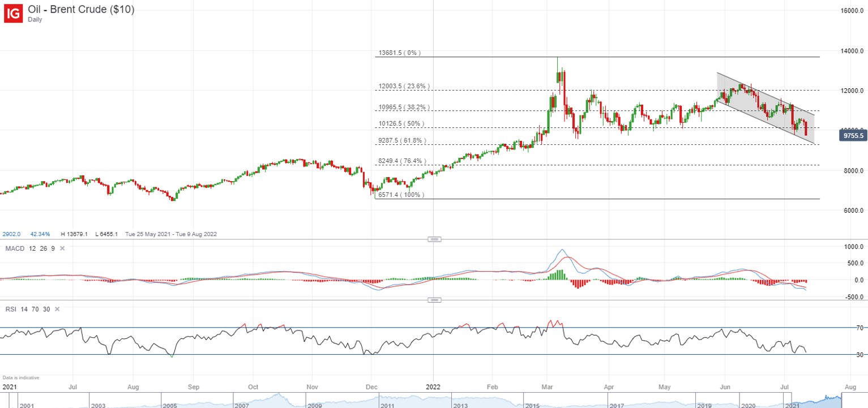The height and width of the screenshot is (408, 868).
Task: Click the current price tag 9755.5
Action: [852, 135]
